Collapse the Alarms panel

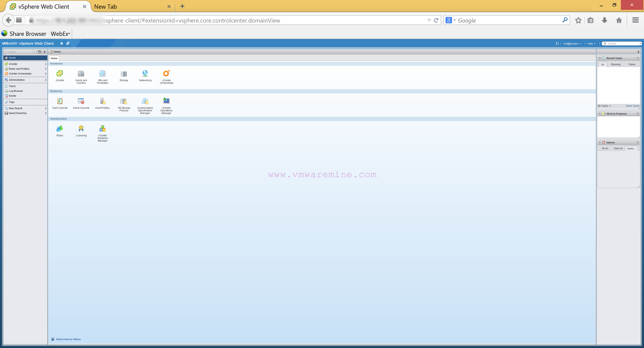pyautogui.click(x=600, y=142)
